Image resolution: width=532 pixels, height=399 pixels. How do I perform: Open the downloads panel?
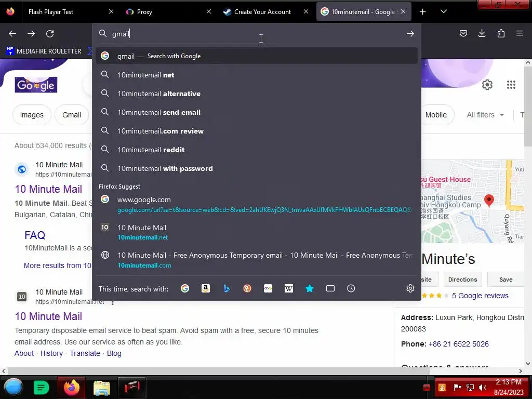[482, 33]
